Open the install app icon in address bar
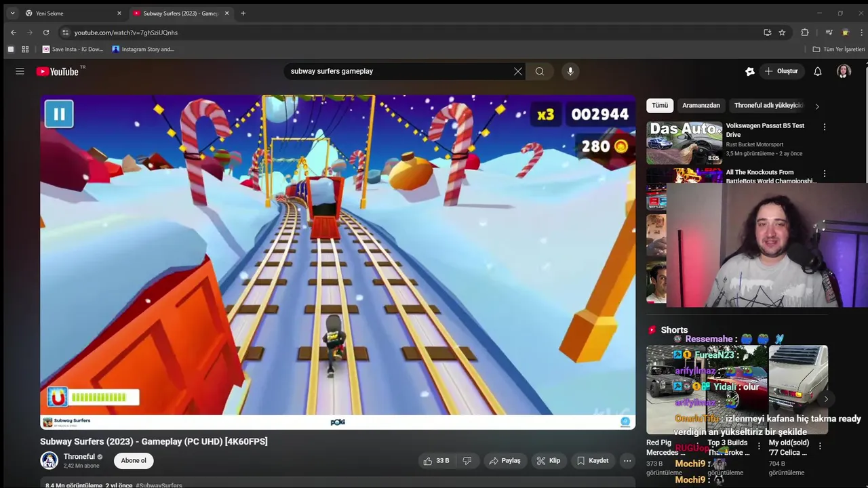868x488 pixels. 767,33
